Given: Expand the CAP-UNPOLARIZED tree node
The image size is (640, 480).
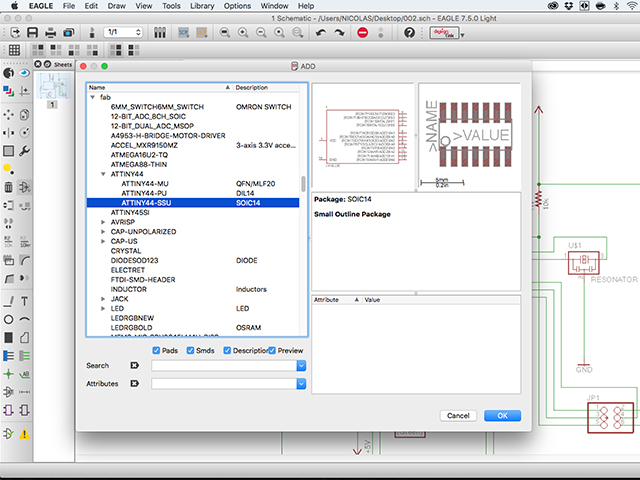Looking at the screenshot, I should click(103, 231).
